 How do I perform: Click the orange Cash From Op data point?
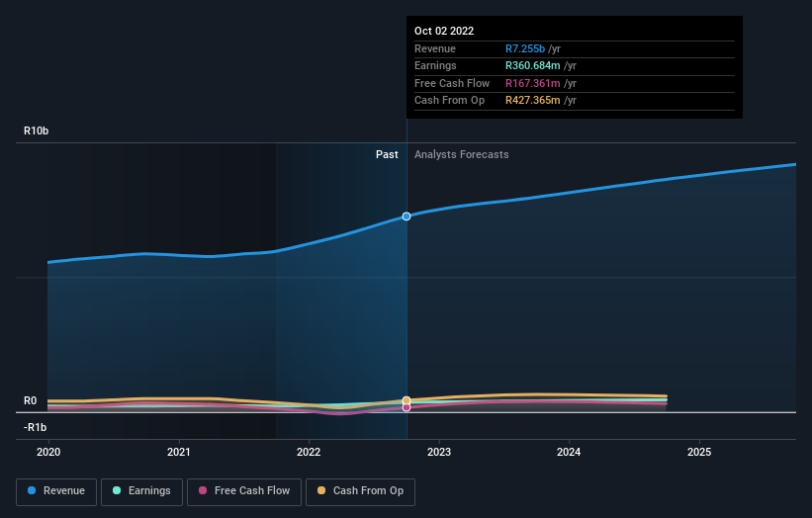406,400
